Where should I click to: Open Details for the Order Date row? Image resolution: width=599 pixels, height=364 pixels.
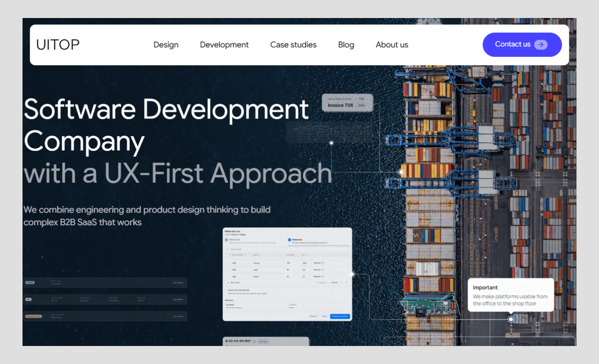tap(178, 282)
